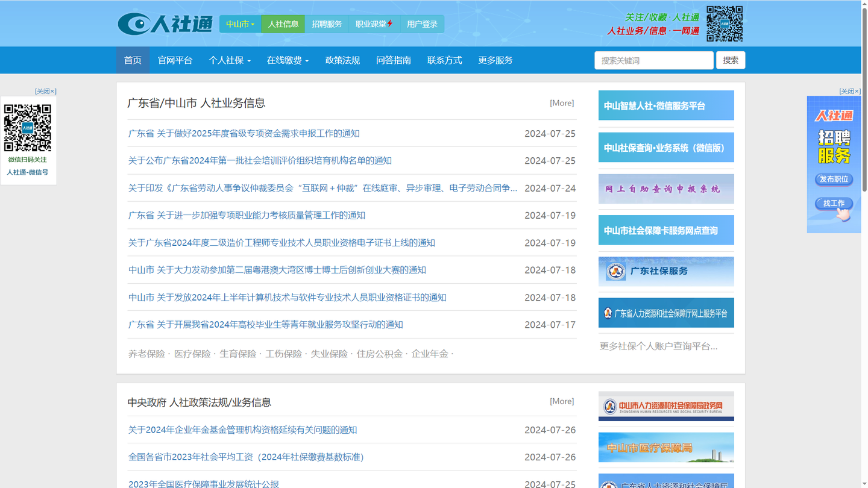Close the right 招聘服务 floating ad
This screenshot has width=868, height=488.
[x=850, y=92]
